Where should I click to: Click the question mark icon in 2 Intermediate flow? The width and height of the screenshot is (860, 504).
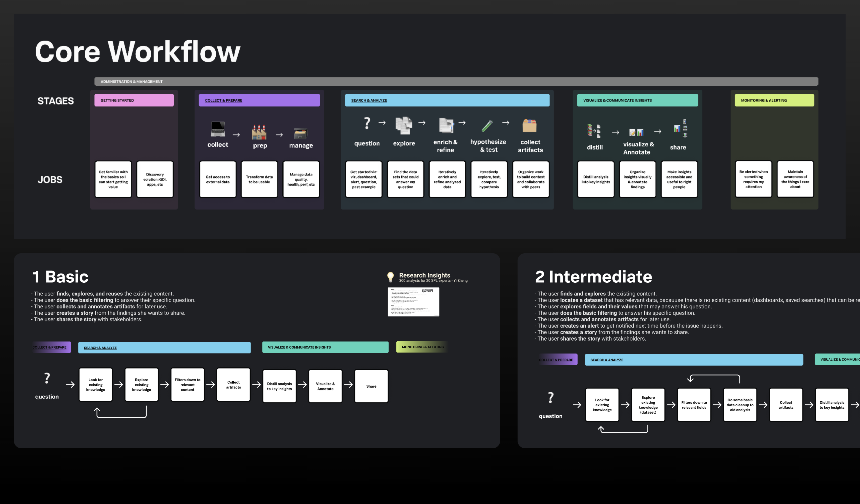pos(551,397)
